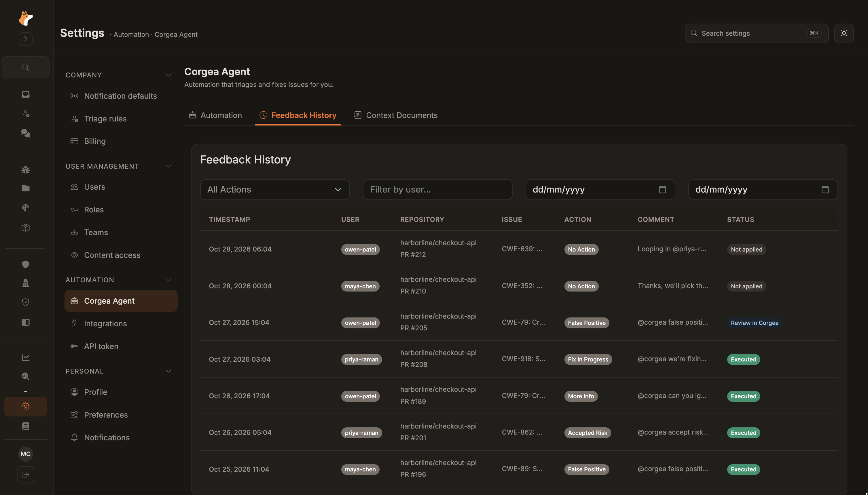Collapse the PERSONAL section chevron
868x495 pixels.
click(x=168, y=371)
